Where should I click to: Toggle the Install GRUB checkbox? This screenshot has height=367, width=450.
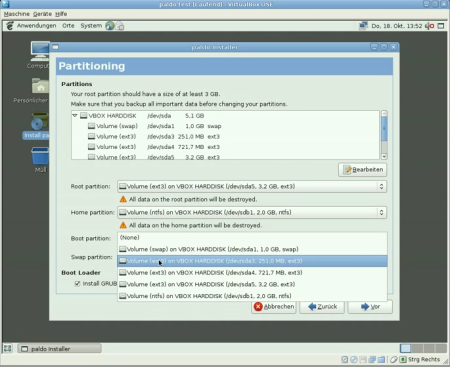point(78,284)
